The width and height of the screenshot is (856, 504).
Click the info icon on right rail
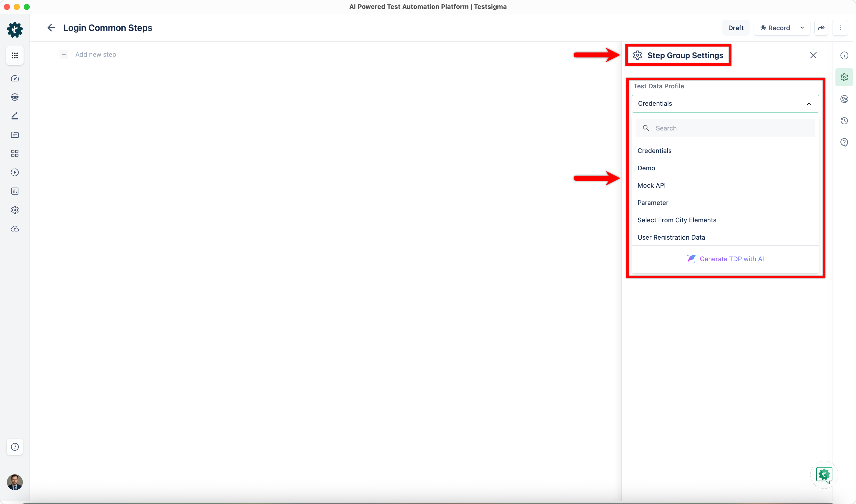(844, 55)
